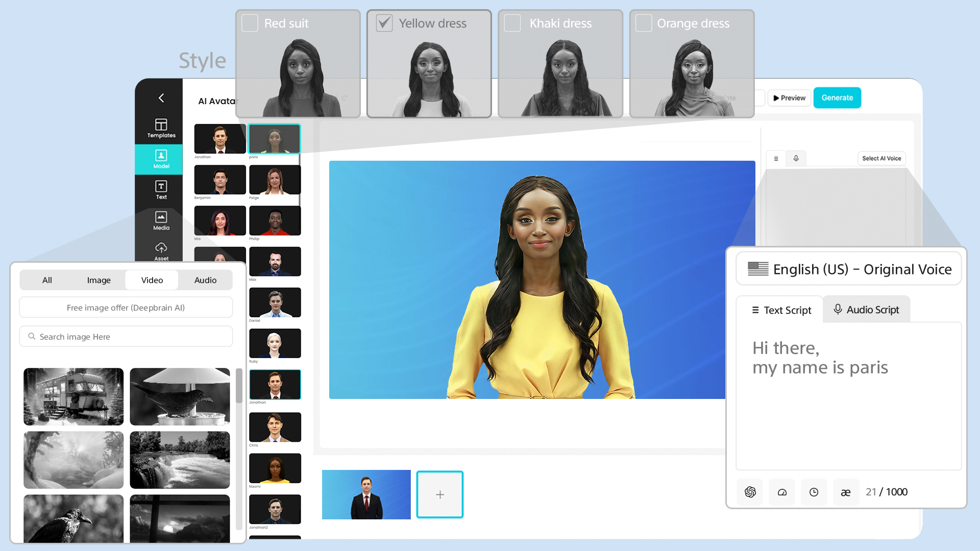The width and height of the screenshot is (980, 551).
Task: Switch to the Image media tab
Action: tap(99, 280)
